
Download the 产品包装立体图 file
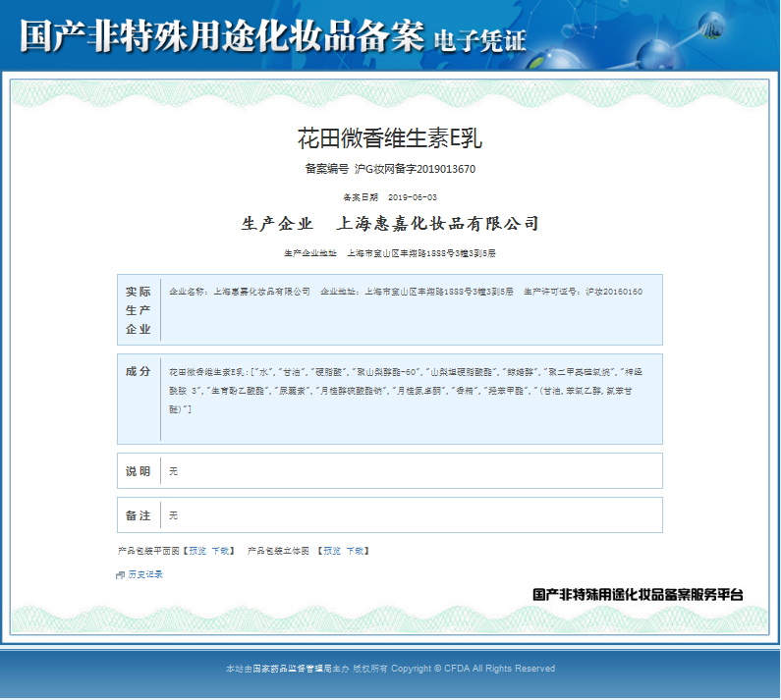(356, 551)
